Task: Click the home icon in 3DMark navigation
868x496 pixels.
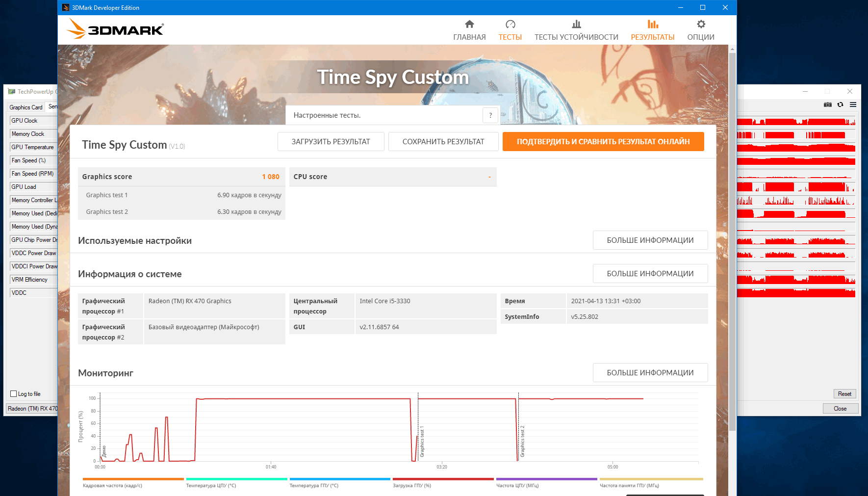Action: [469, 24]
